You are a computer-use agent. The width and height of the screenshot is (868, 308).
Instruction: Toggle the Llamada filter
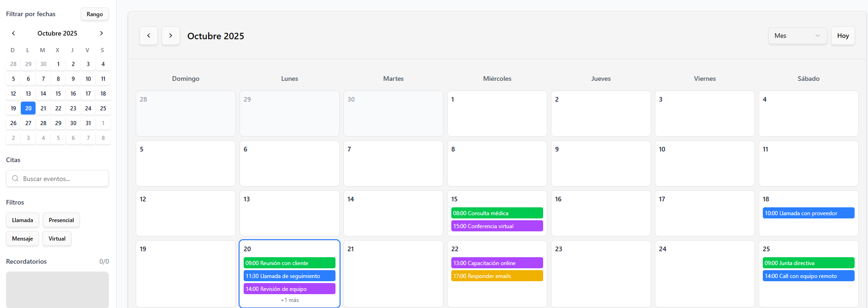pyautogui.click(x=23, y=220)
